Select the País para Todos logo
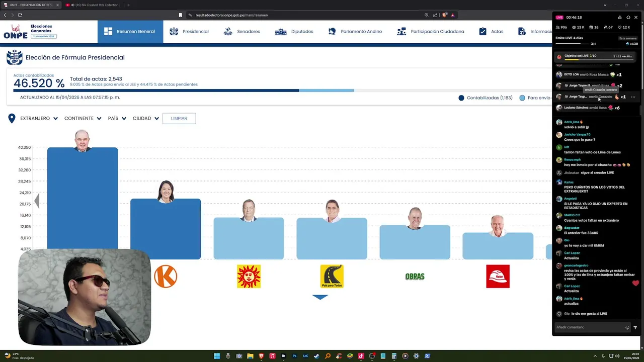The image size is (644, 362). [332, 277]
